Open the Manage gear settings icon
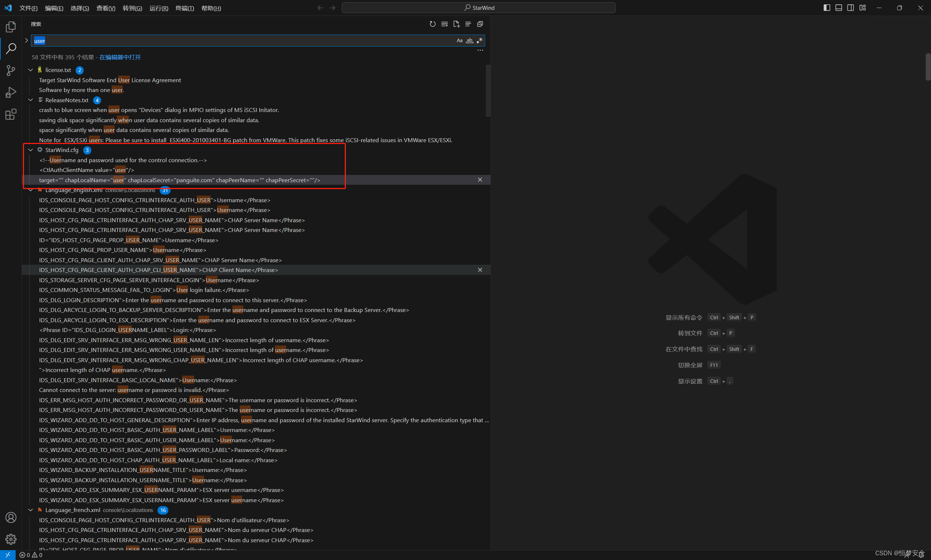This screenshot has width=931, height=560. [11, 539]
